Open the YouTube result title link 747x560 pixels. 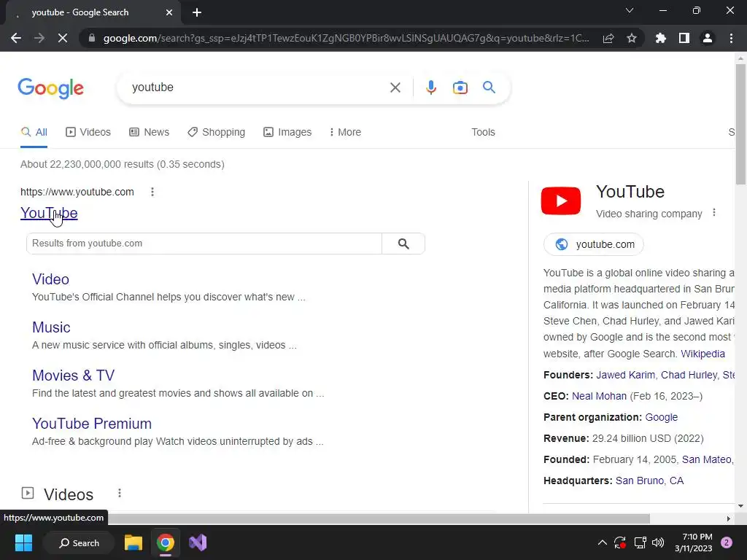coord(49,213)
